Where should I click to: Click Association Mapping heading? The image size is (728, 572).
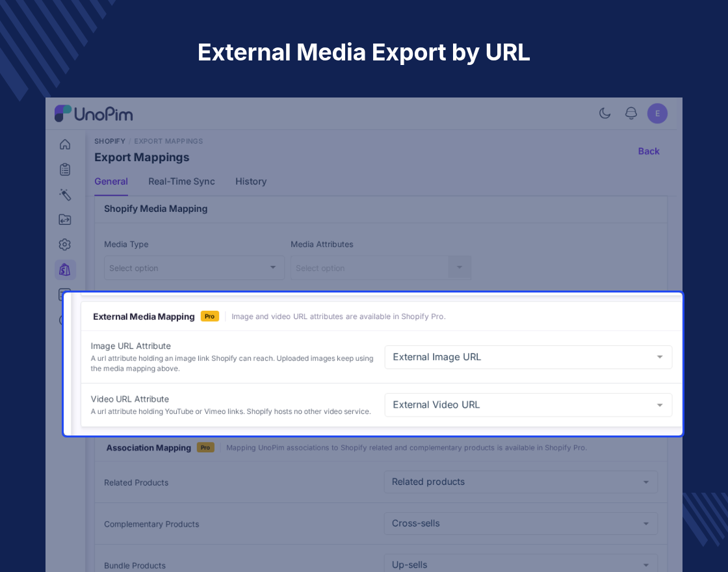click(x=149, y=448)
